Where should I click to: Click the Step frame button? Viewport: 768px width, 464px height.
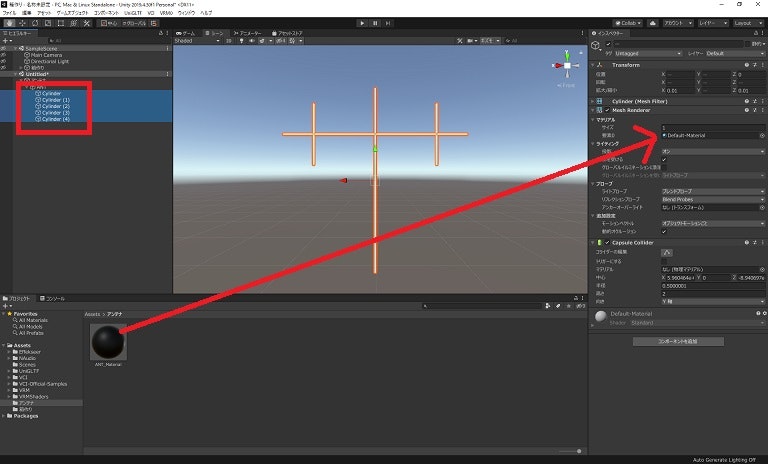point(388,23)
